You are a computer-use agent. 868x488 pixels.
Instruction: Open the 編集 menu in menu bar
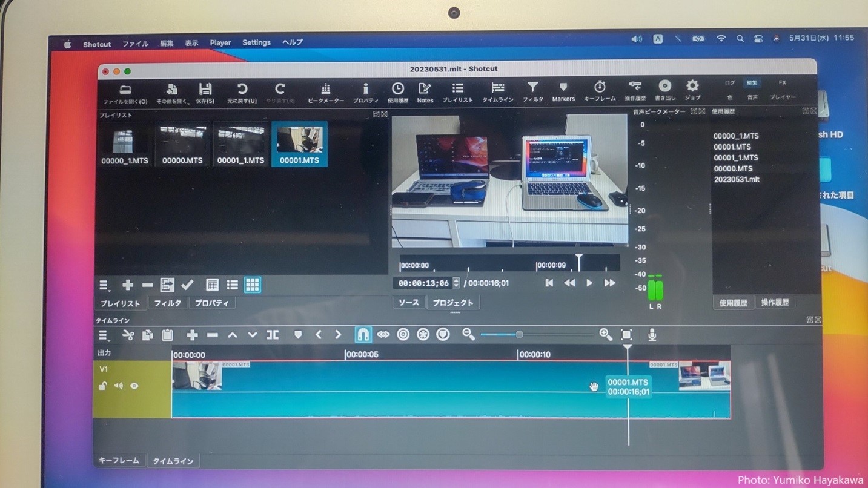167,44
